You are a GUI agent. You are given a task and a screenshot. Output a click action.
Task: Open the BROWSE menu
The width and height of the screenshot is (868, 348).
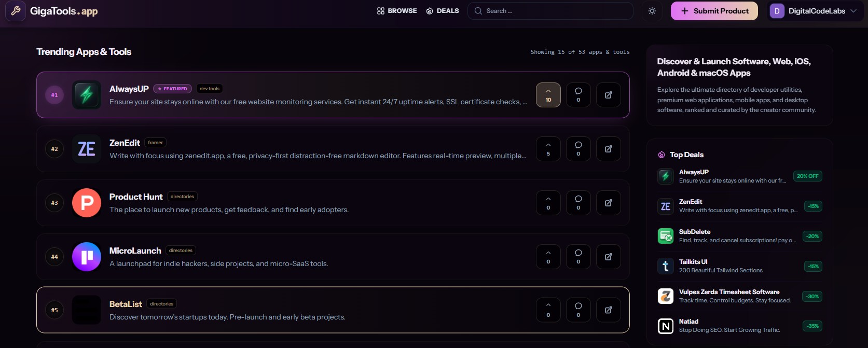pos(397,11)
